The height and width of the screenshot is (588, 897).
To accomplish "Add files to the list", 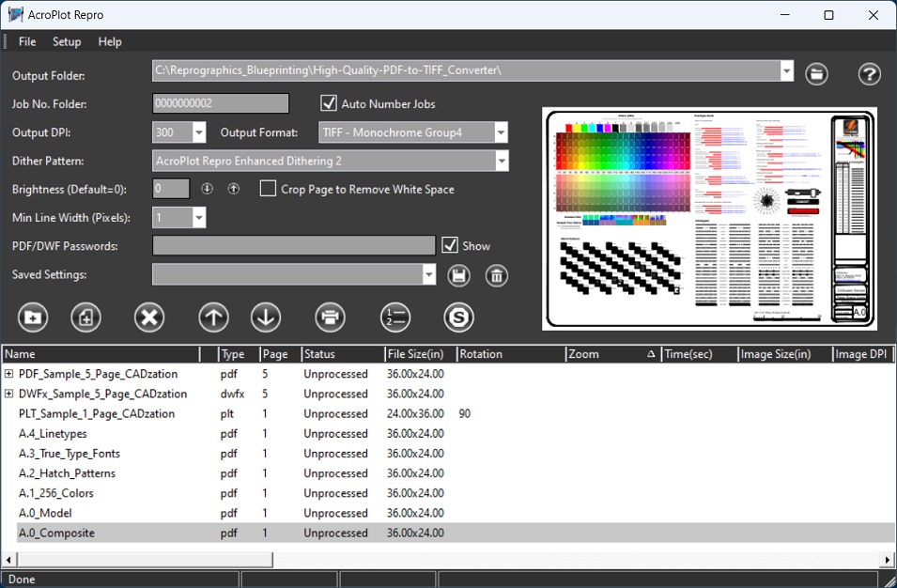I will (85, 317).
